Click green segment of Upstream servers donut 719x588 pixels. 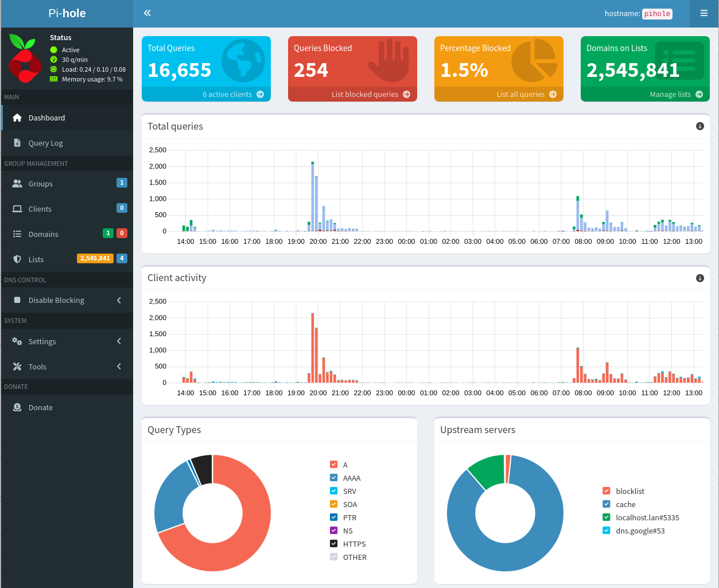tap(488, 472)
